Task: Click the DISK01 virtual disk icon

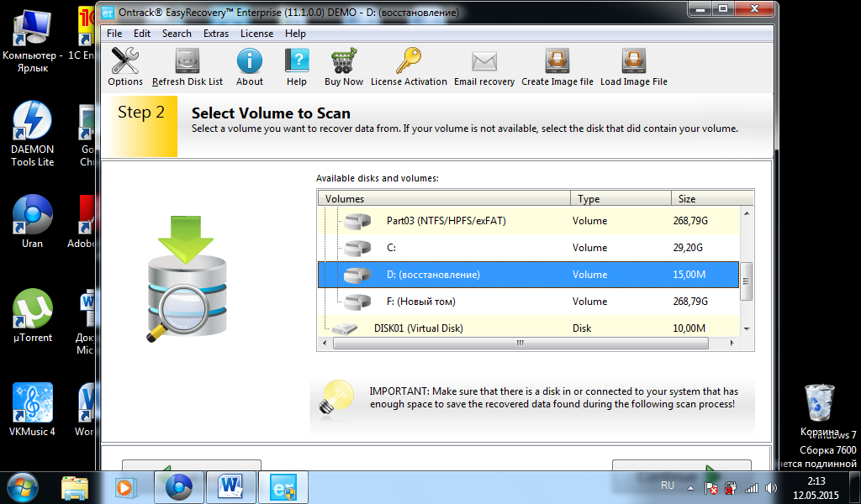Action: click(x=346, y=329)
